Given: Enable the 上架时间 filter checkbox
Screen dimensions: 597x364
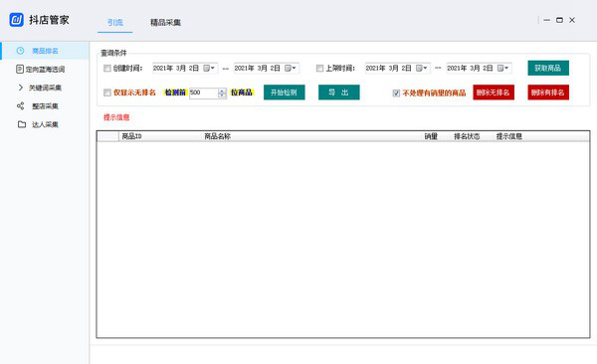Looking at the screenshot, I should (x=319, y=69).
